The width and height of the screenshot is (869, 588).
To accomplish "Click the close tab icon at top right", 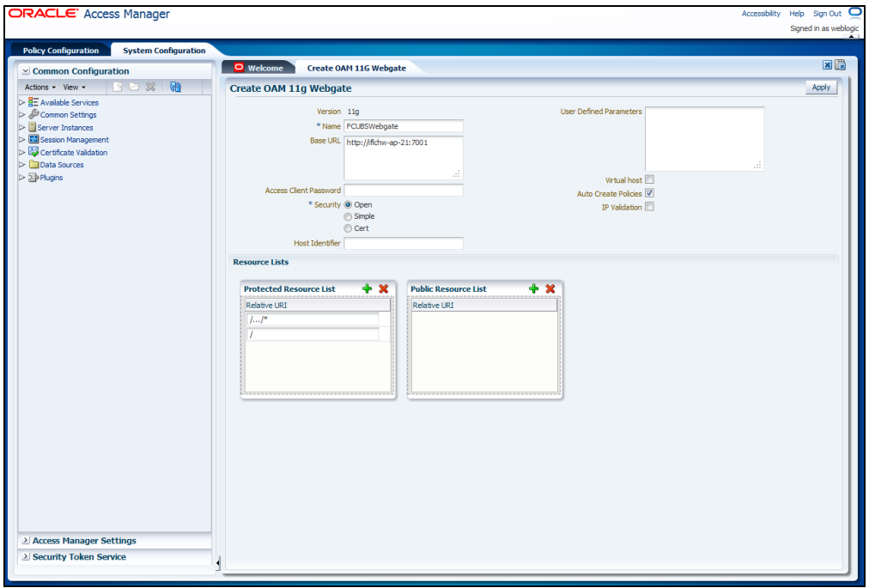I will (x=827, y=65).
